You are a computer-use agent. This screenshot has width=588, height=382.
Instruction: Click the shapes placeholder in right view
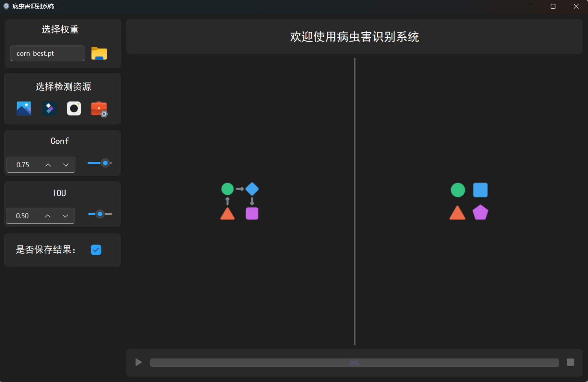[x=469, y=201]
